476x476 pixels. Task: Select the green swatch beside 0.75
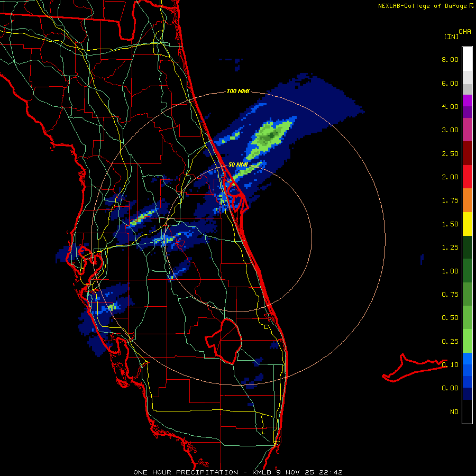pyautogui.click(x=467, y=294)
